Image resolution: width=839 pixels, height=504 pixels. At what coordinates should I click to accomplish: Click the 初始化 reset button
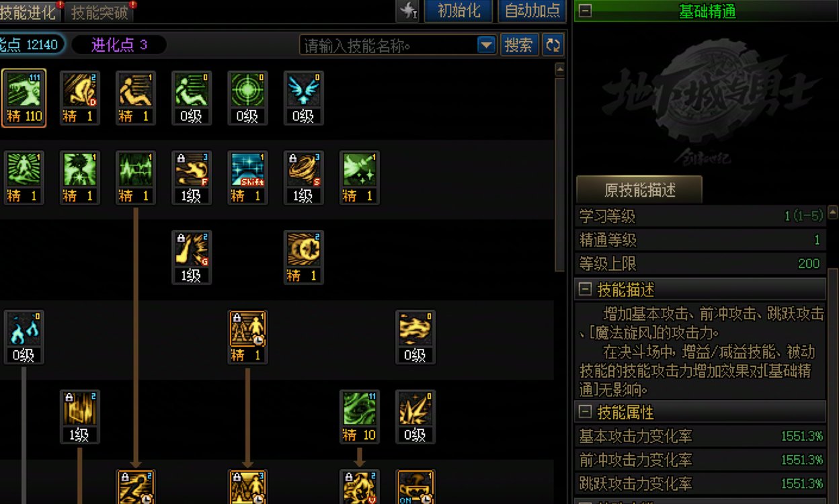[x=459, y=11]
